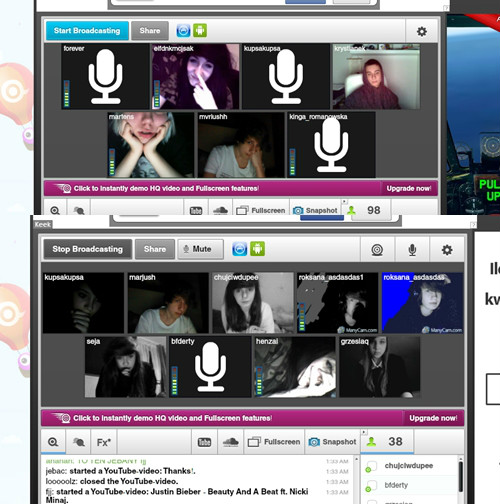
Task: Select henzai video tile
Action: pos(295,367)
